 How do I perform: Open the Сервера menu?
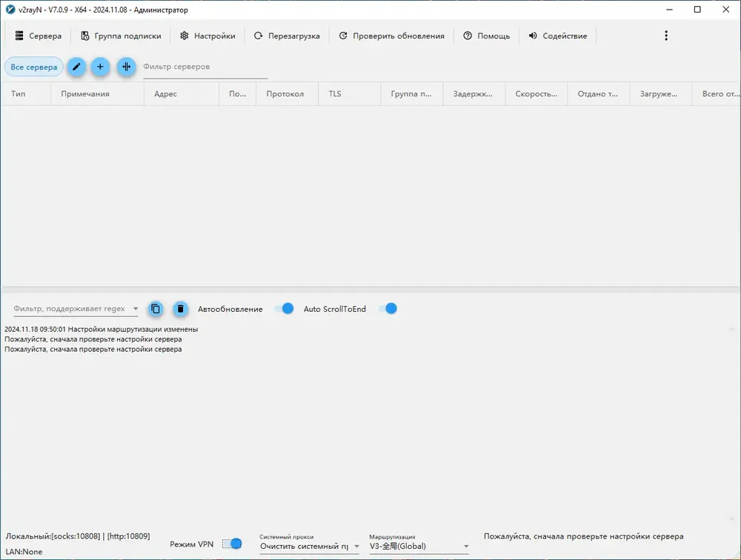[38, 36]
